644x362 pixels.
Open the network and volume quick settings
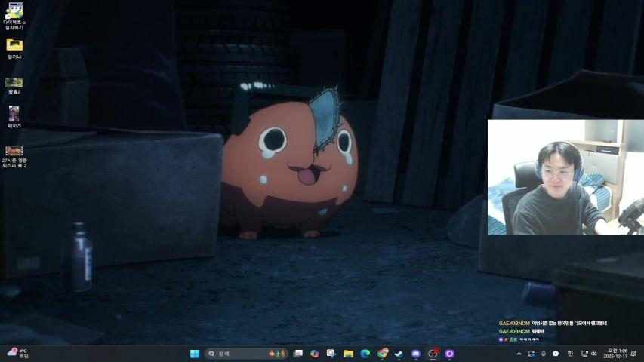588,354
